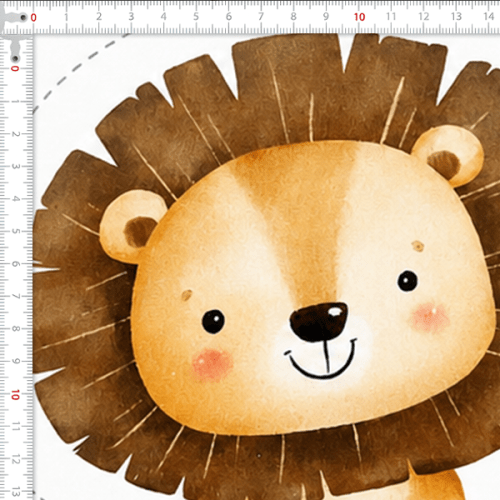
Task: Click the darker pink cheek blush beside the mouth
Action: (x=212, y=364)
